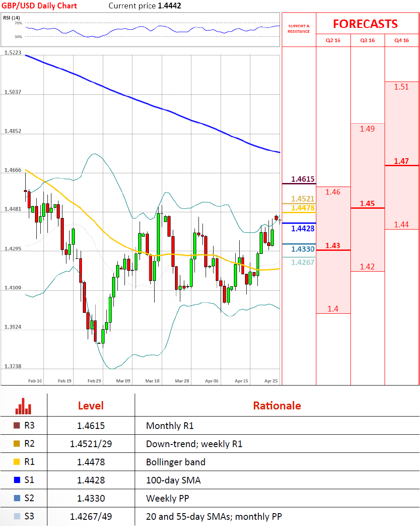420x526 pixels.
Task: Click the Weekly PP rationale
Action: [x=168, y=498]
